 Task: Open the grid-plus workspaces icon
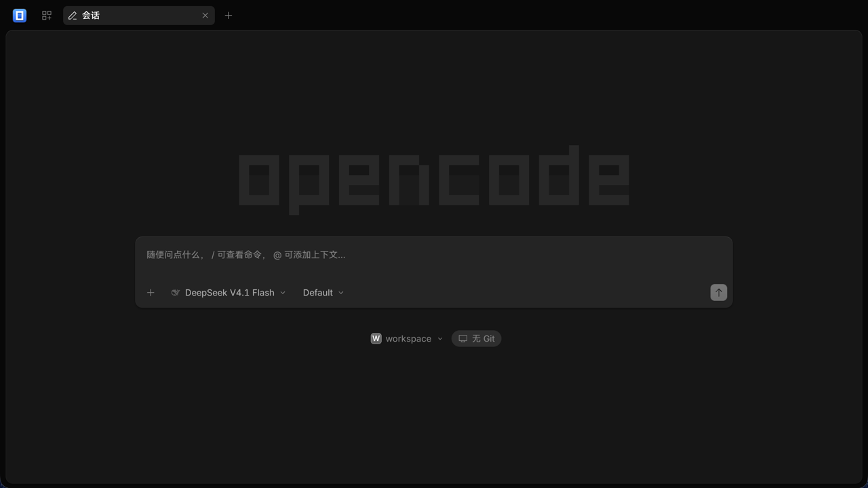pos(47,15)
